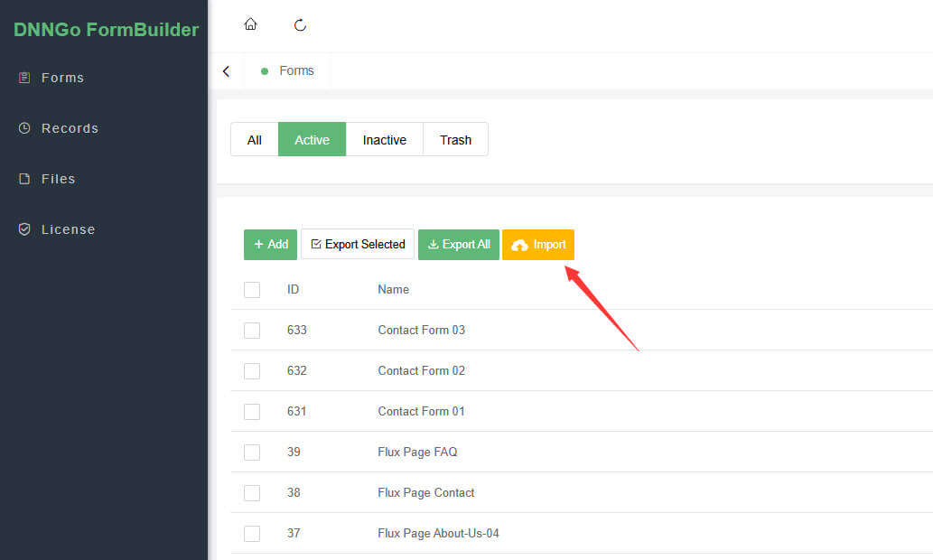The width and height of the screenshot is (933, 560).
Task: Click the name Flux Page FAQ
Action: point(417,453)
